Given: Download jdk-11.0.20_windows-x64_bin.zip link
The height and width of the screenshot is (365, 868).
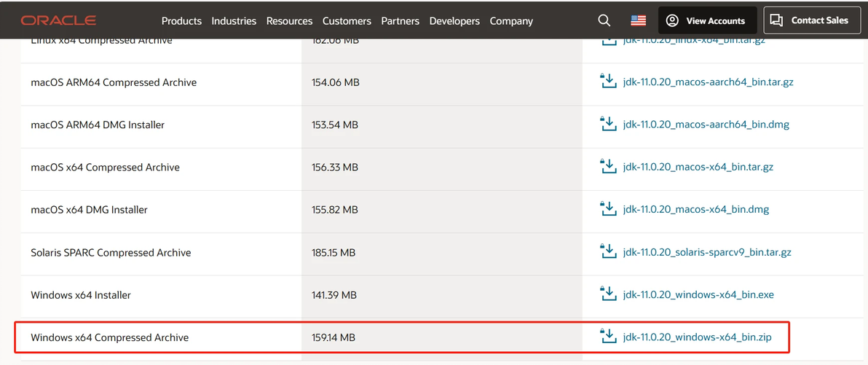Looking at the screenshot, I should [697, 337].
